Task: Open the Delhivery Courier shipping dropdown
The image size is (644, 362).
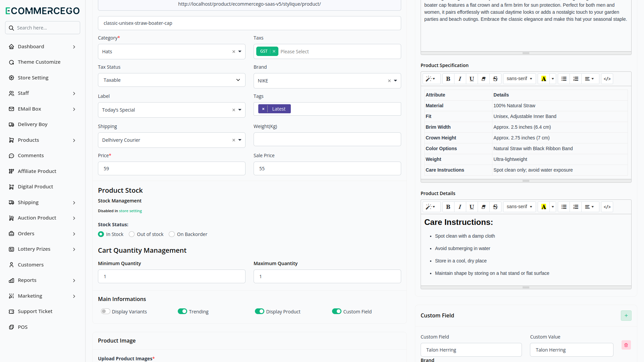Action: click(172, 140)
